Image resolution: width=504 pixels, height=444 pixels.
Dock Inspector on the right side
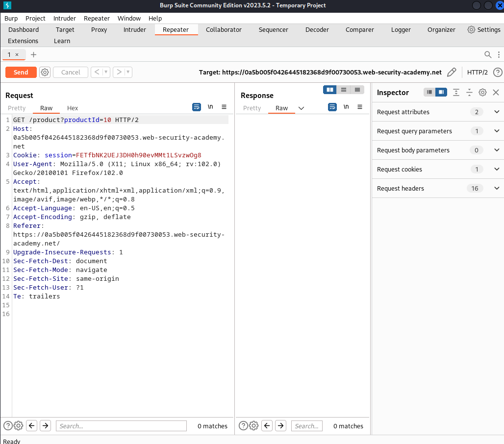pyautogui.click(x=441, y=92)
